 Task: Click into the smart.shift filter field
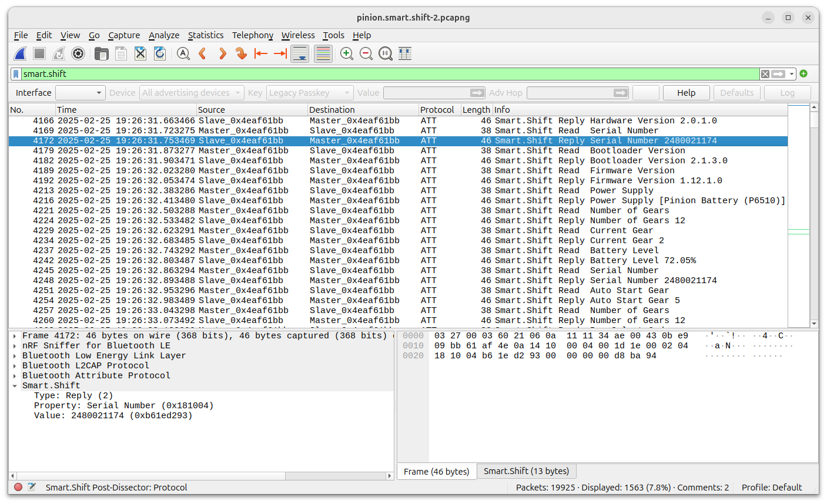pyautogui.click(x=390, y=74)
